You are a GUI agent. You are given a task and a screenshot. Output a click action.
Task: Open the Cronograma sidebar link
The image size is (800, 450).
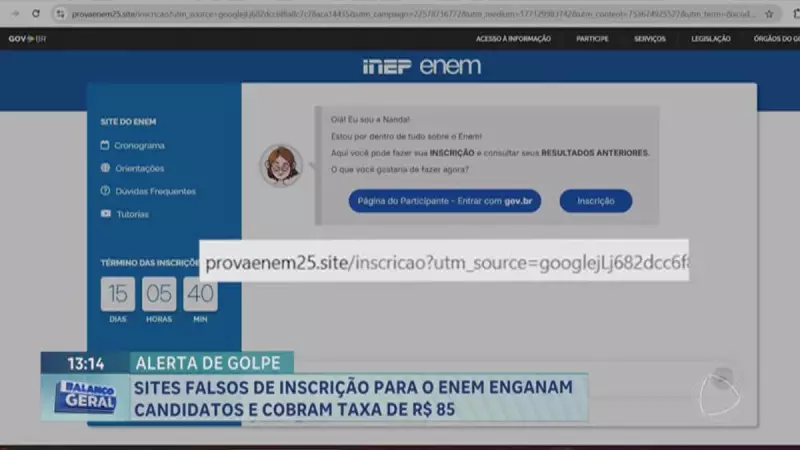tap(139, 145)
